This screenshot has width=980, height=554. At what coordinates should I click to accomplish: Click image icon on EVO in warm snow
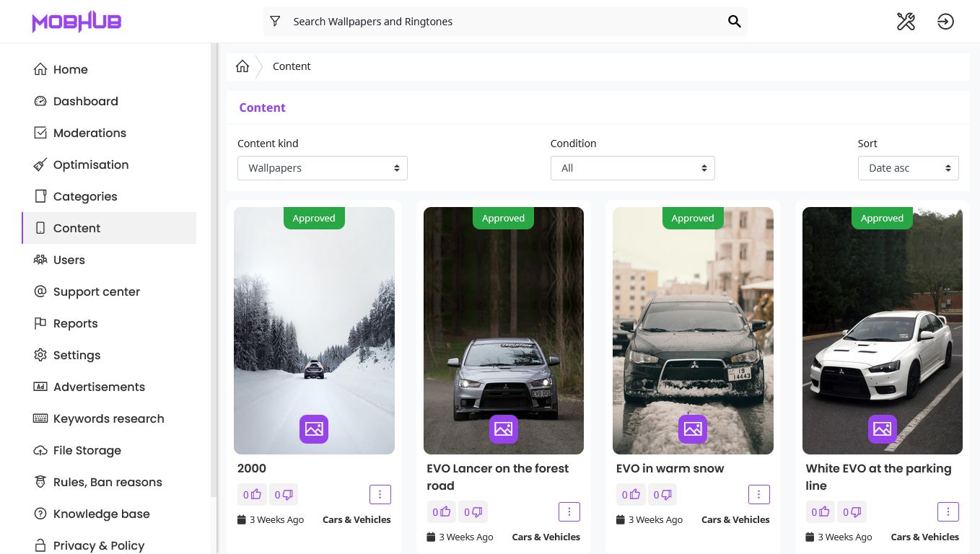point(693,429)
